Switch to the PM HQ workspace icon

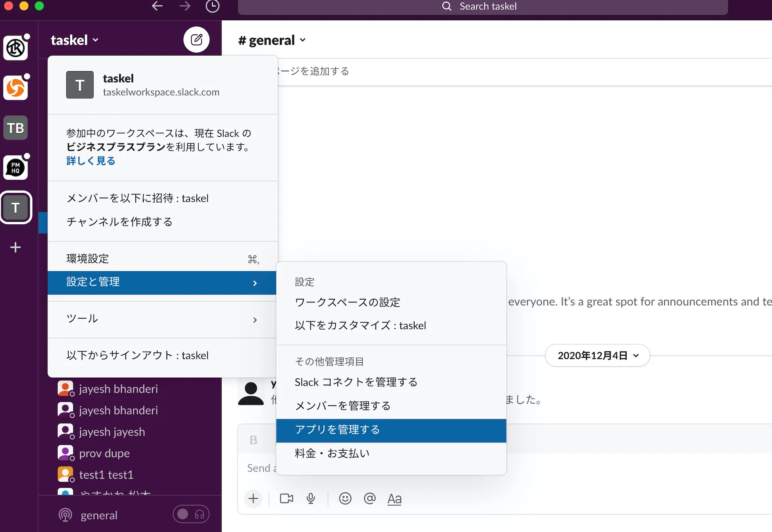pos(16,168)
